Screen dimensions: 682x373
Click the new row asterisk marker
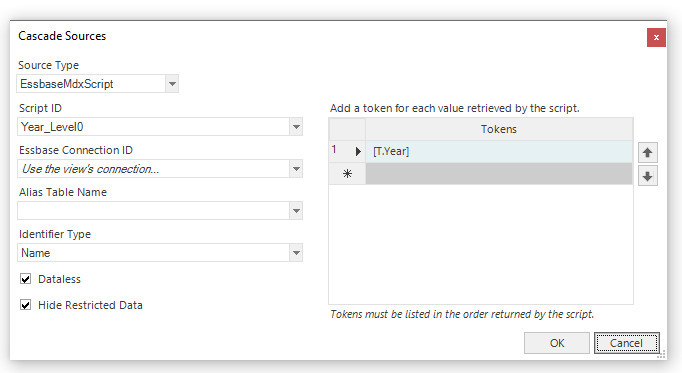347,174
